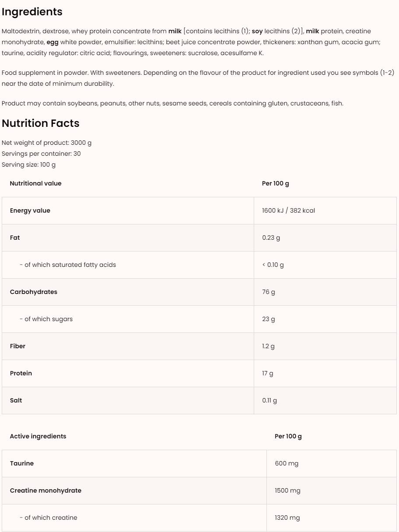
Task: Click the 1320 mg creatine value
Action: click(x=287, y=518)
